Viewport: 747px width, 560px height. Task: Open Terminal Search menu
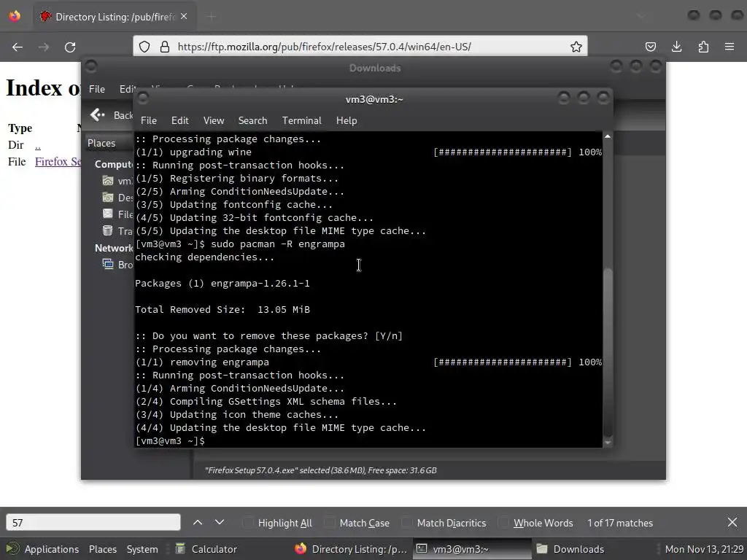pos(252,120)
